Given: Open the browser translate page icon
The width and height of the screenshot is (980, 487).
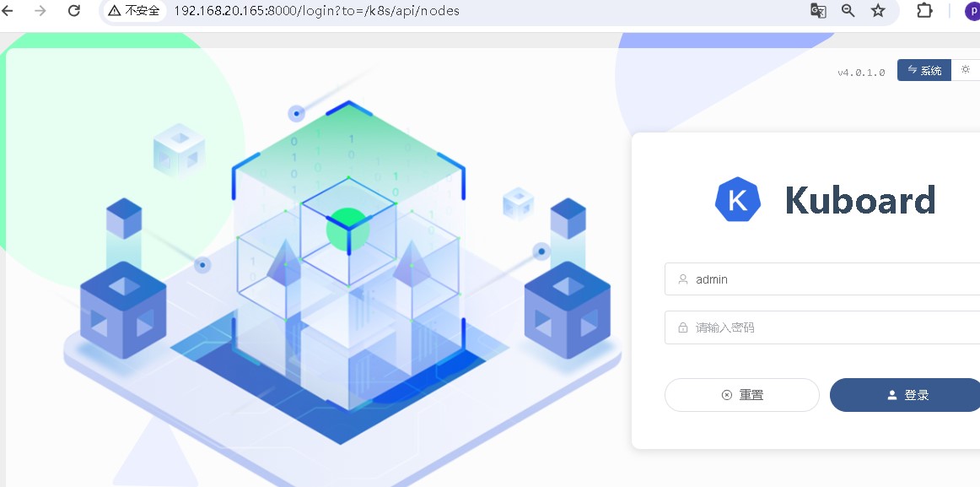Looking at the screenshot, I should click(817, 11).
